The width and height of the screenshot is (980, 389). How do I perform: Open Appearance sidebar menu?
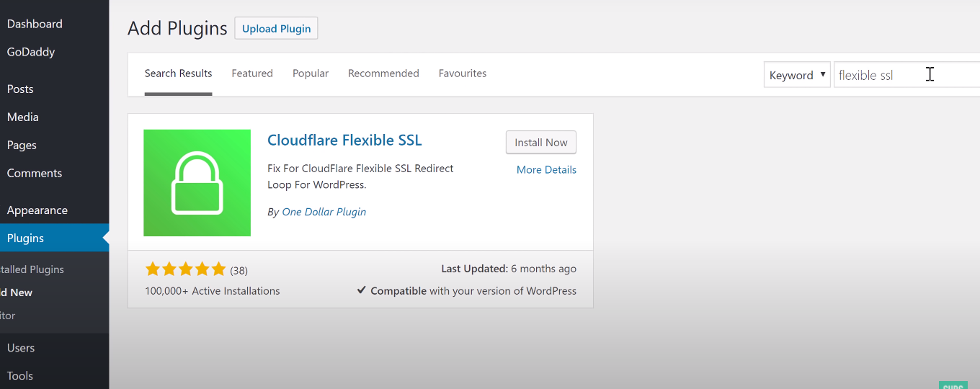[37, 210]
